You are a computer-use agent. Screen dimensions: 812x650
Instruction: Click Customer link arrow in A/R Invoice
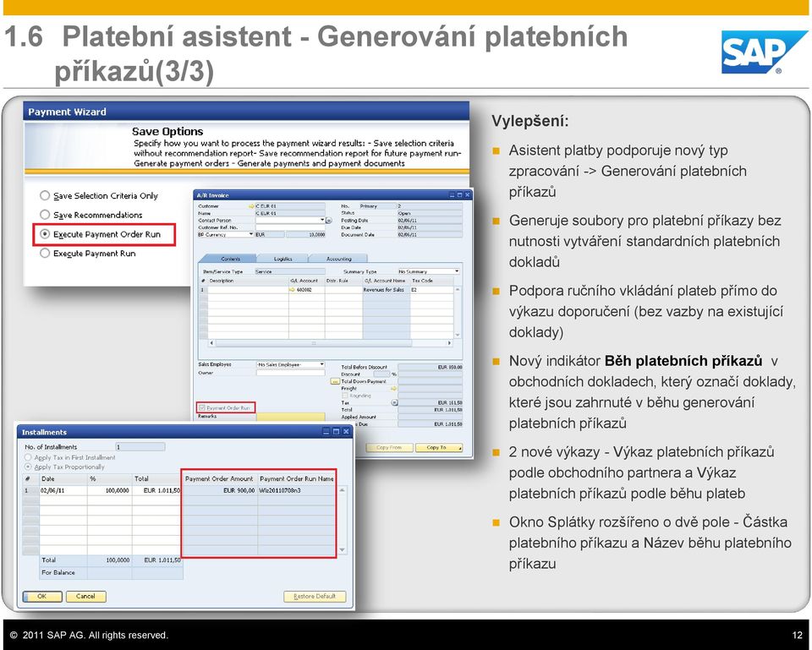[252, 206]
